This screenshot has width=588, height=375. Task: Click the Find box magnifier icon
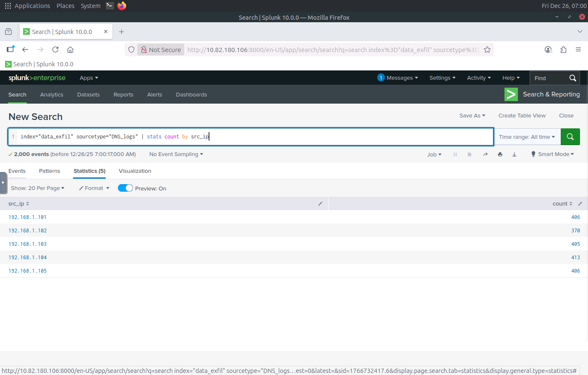[x=573, y=78]
